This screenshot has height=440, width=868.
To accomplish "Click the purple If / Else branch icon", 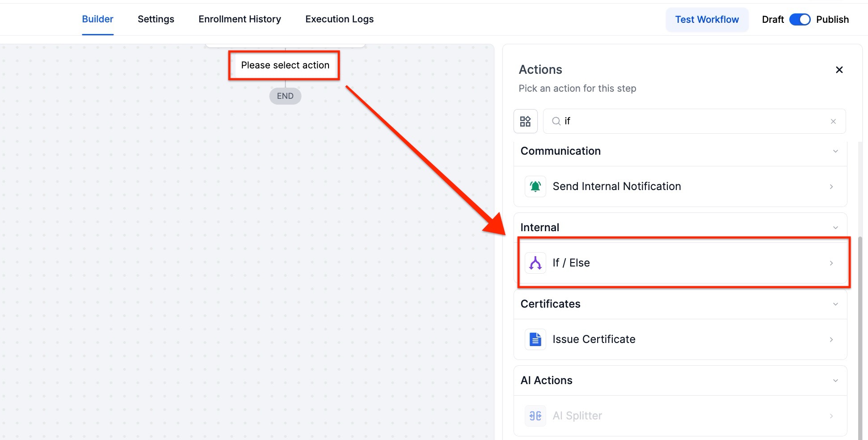I will (535, 263).
